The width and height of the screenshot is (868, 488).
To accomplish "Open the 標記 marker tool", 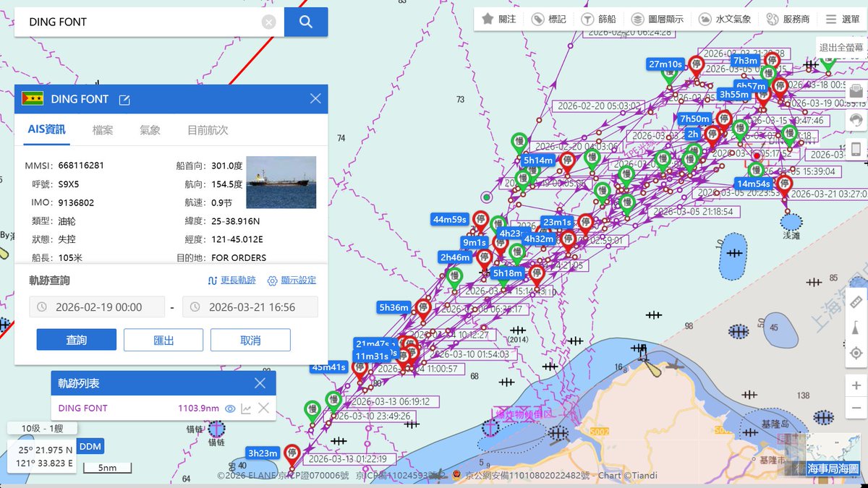I will (x=549, y=20).
